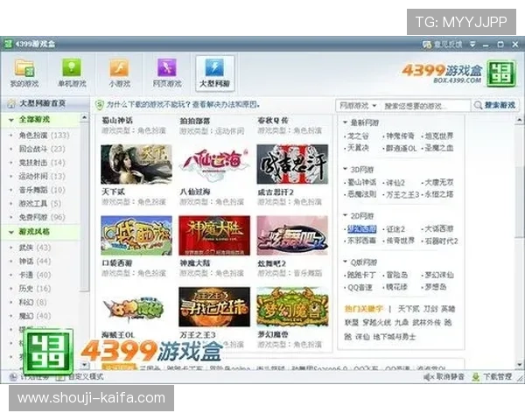Click the 取消静音 speaker icon in status bar
This screenshot has height=420, width=525.
click(428, 377)
